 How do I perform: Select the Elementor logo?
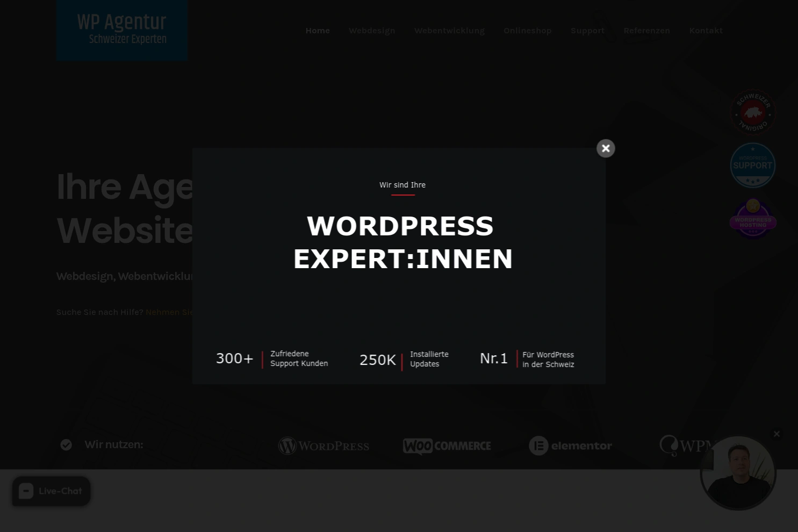pos(570,445)
